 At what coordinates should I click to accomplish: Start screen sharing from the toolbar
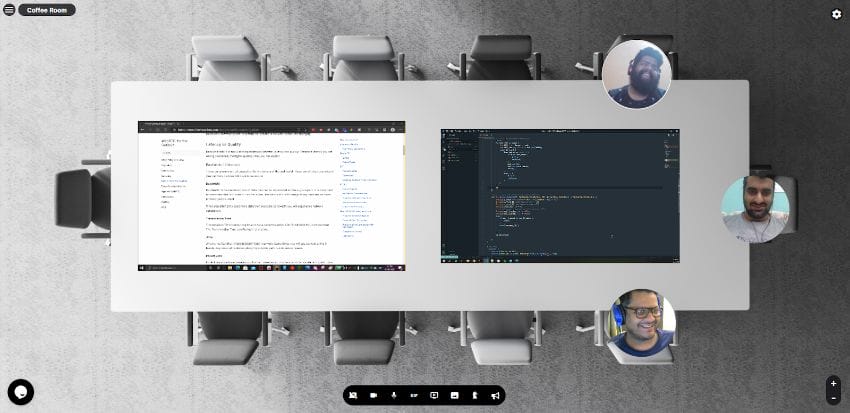pos(434,396)
